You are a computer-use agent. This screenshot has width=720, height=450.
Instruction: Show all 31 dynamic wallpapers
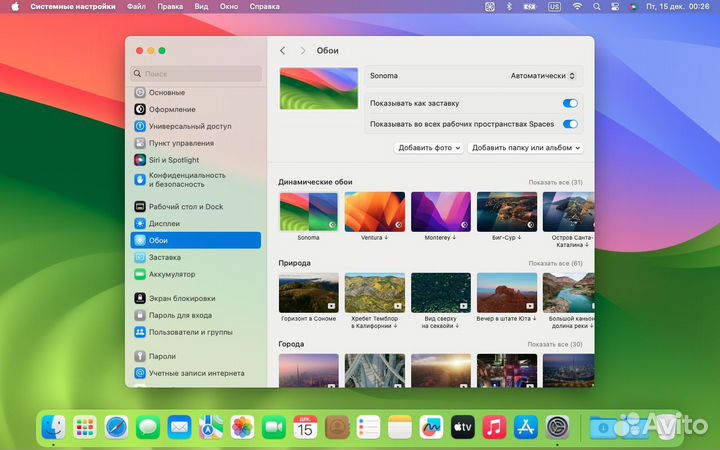(555, 182)
